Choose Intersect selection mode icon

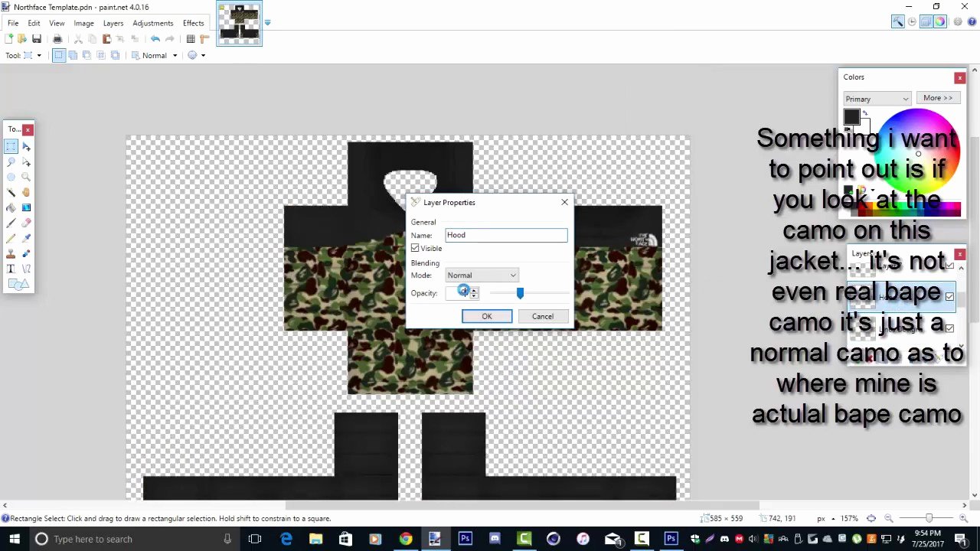click(x=100, y=55)
